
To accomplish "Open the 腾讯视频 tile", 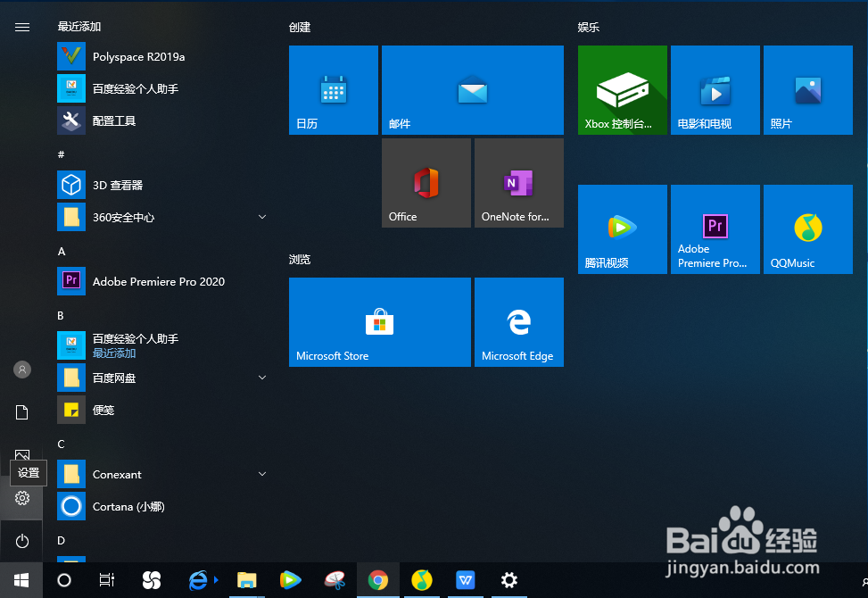I will coord(622,229).
